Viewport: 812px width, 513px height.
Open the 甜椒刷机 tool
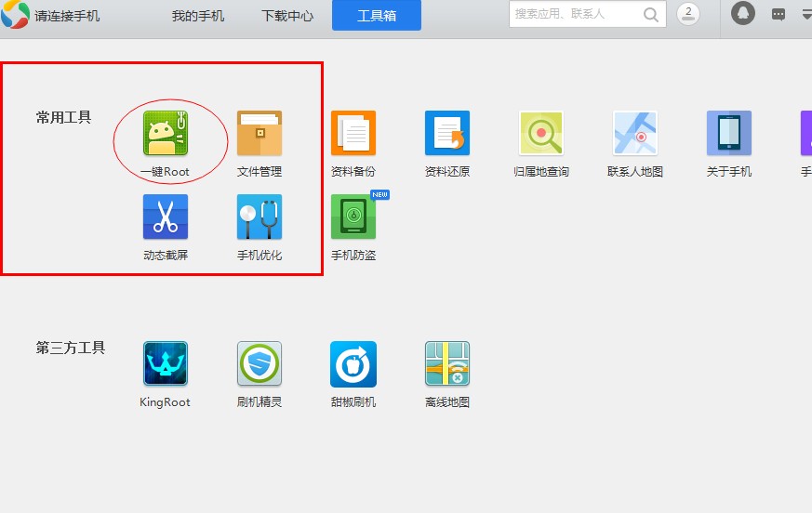point(353,364)
